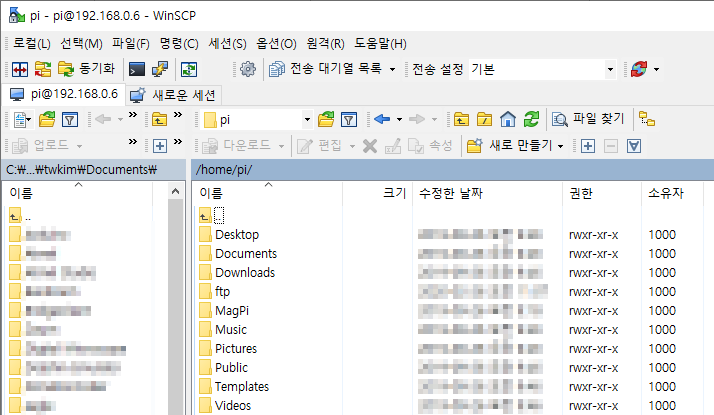714x415 pixels.
Task: Open 도움말(H) menu
Action: coord(380,44)
